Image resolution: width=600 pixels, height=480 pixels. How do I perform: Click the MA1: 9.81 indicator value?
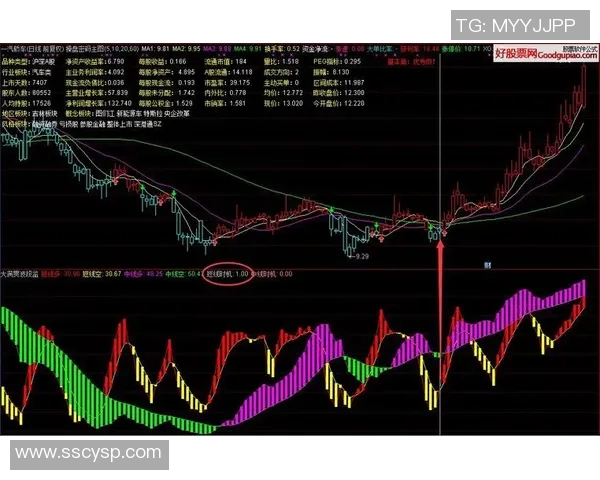tap(155, 49)
